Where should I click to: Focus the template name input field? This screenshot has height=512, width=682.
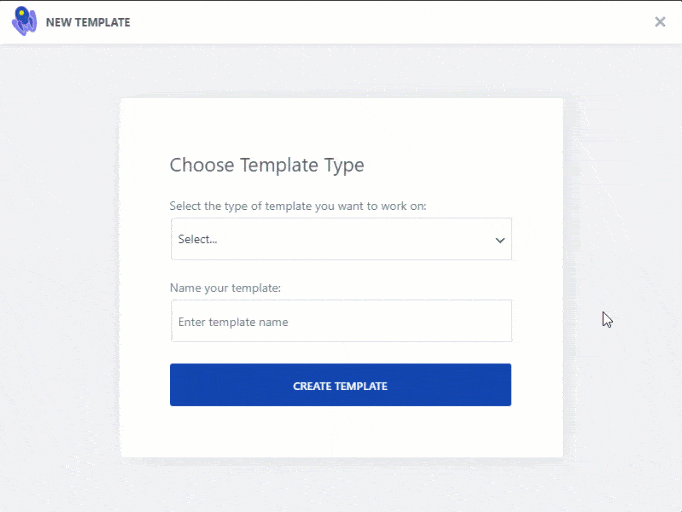tap(340, 322)
